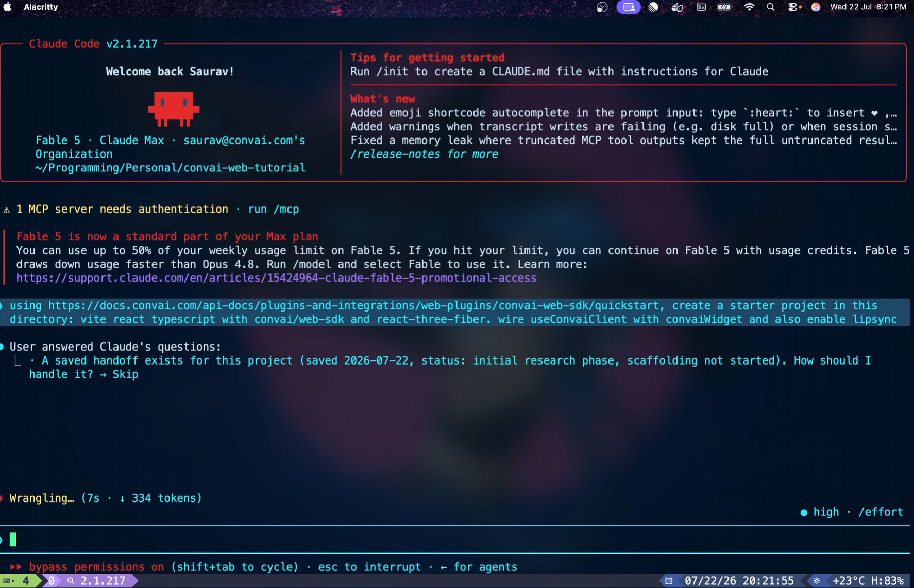Click the 'Run /init to create a CLAUDE.md' tip
The width and height of the screenshot is (914, 588).
coord(559,71)
